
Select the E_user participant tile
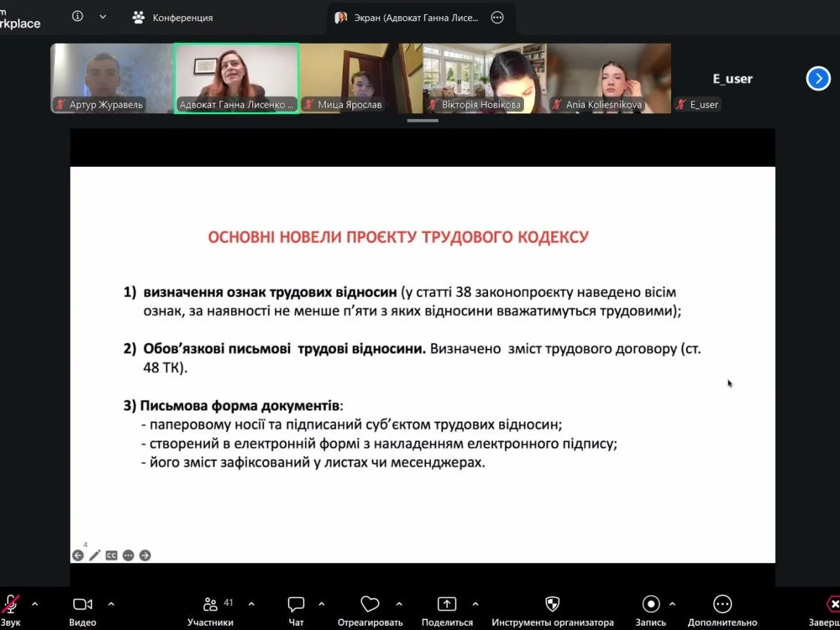pos(732,79)
